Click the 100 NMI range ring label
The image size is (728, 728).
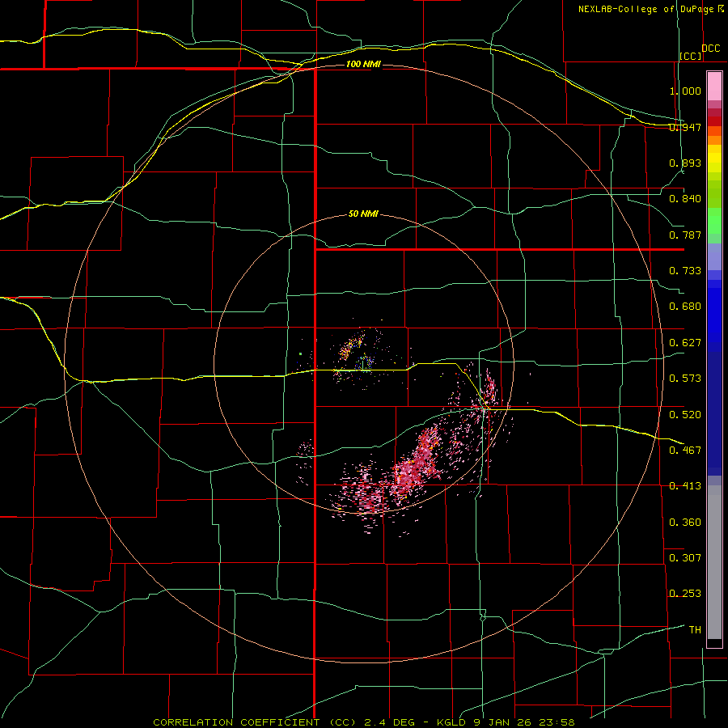(363, 64)
